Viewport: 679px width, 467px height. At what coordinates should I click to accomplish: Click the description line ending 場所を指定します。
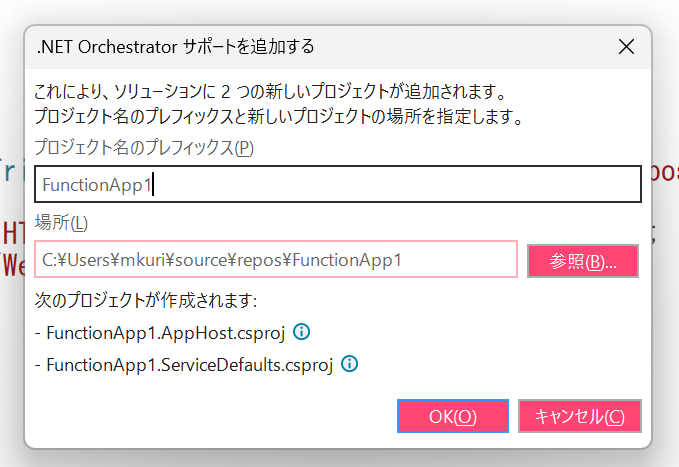pos(279,116)
